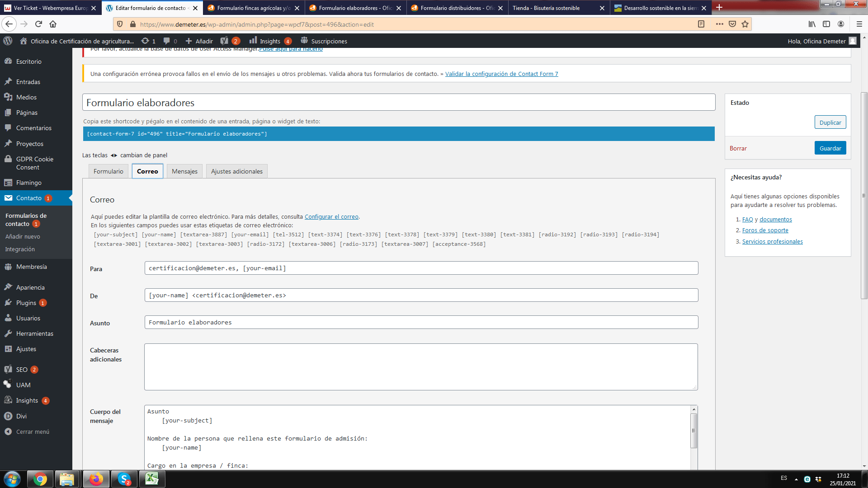This screenshot has height=488, width=868.
Task: Open Skype from the taskbar
Action: pyautogui.click(x=124, y=479)
